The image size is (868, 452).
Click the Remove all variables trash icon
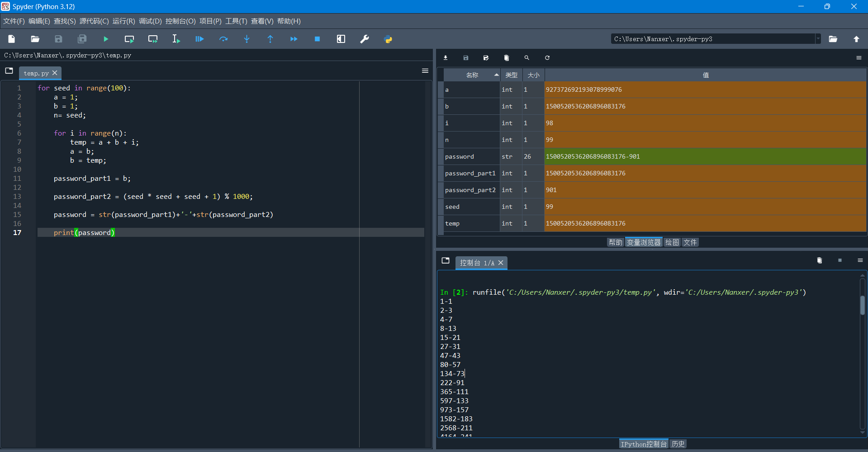[x=507, y=58]
